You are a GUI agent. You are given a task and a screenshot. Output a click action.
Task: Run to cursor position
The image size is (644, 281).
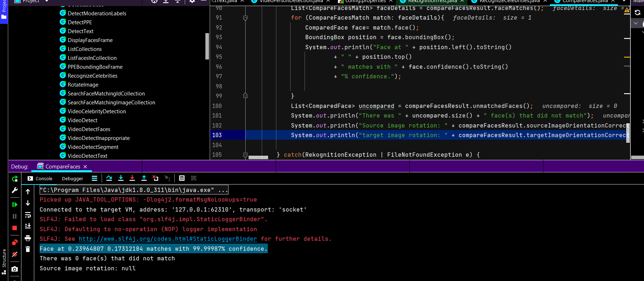click(x=167, y=178)
